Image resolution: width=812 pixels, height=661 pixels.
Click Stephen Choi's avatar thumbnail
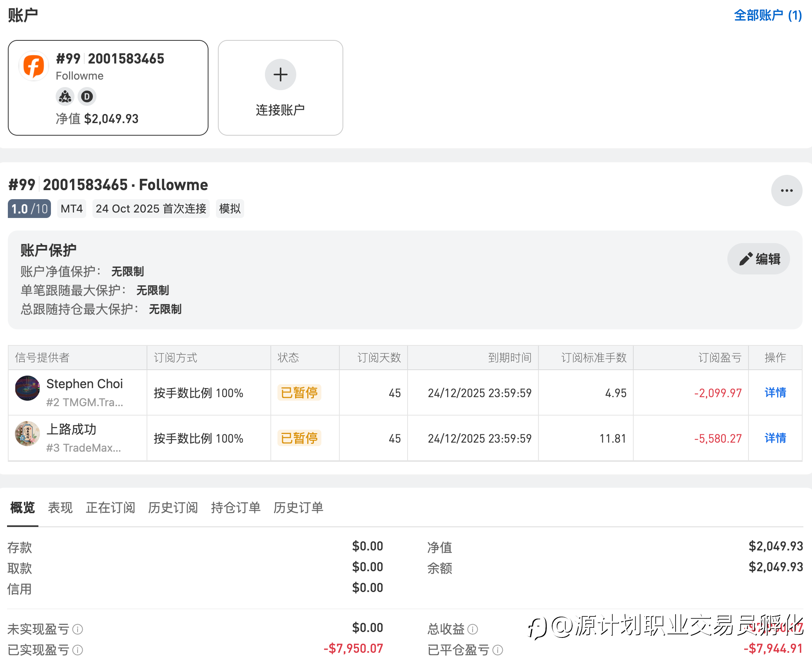pos(27,388)
